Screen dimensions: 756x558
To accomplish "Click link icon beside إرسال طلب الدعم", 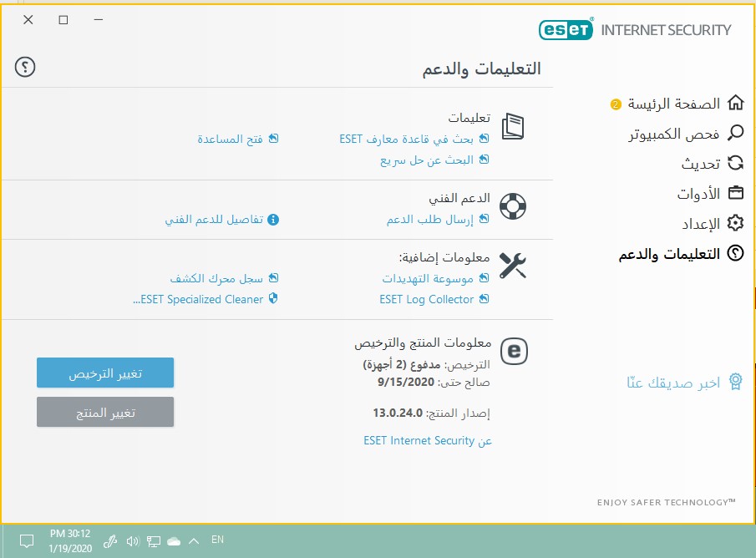I will pos(484,219).
